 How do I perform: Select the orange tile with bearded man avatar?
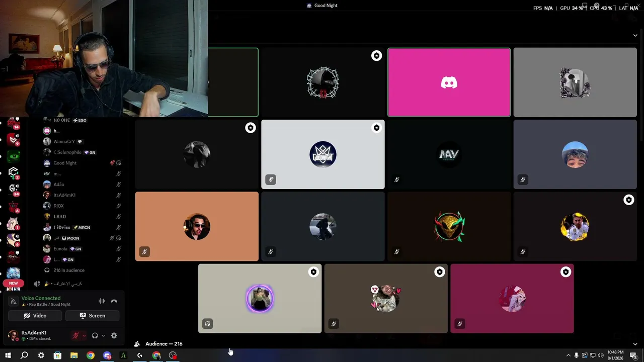(x=197, y=226)
